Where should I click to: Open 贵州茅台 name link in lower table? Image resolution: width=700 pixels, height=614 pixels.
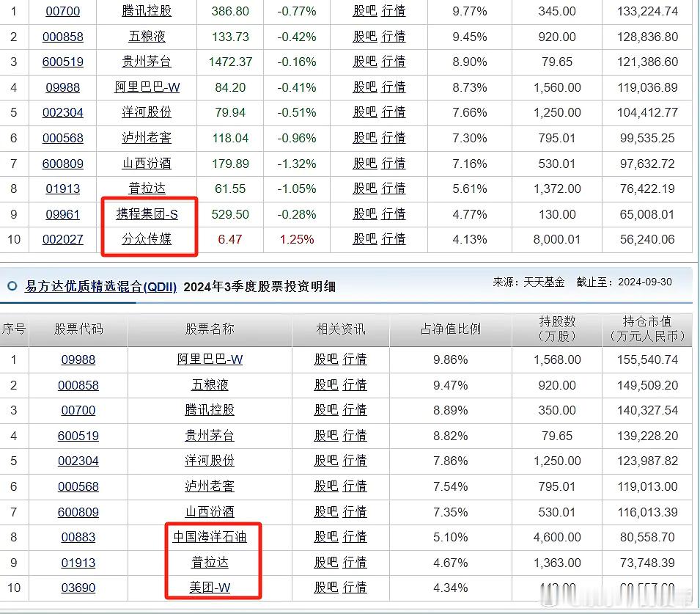click(x=210, y=436)
